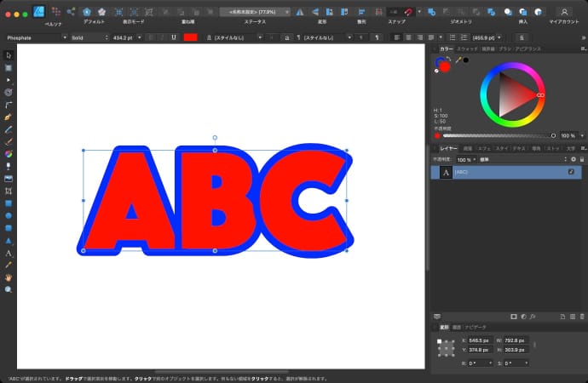Toggle underline text formatting
The height and width of the screenshot is (383, 588).
(x=174, y=37)
